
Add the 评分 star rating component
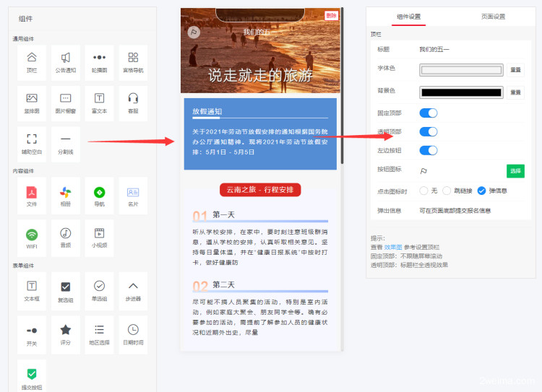click(x=66, y=333)
